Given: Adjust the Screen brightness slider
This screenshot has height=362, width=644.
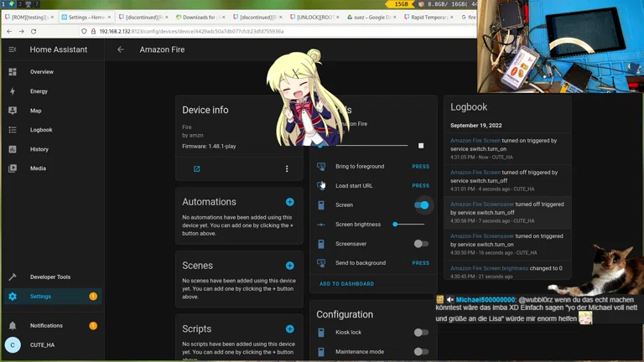Looking at the screenshot, I should pyautogui.click(x=408, y=225).
